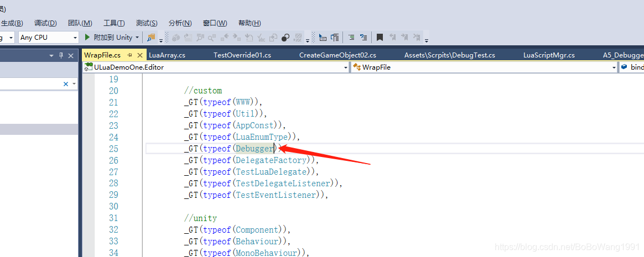Click the spell-check abc icon
The image size is (644, 257).
[261, 38]
